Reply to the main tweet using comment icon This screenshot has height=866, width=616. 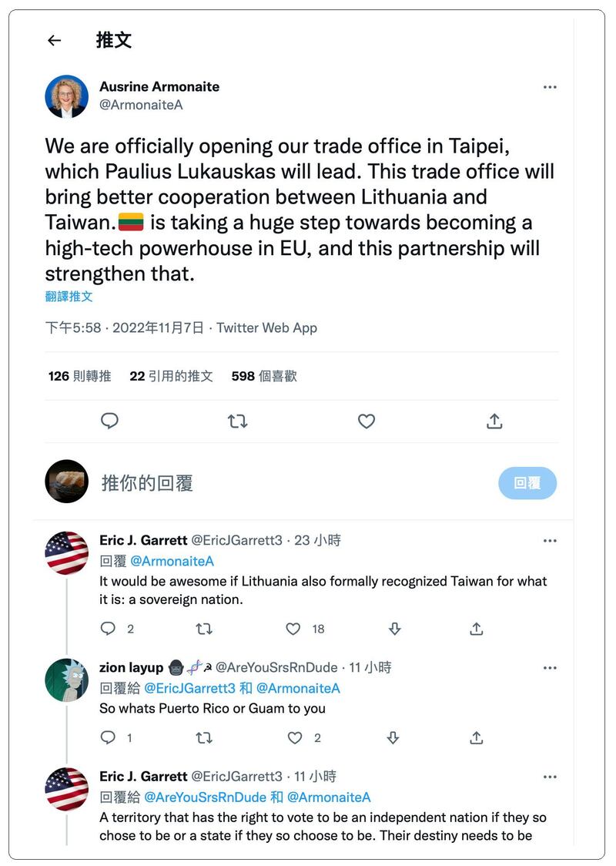tap(110, 421)
